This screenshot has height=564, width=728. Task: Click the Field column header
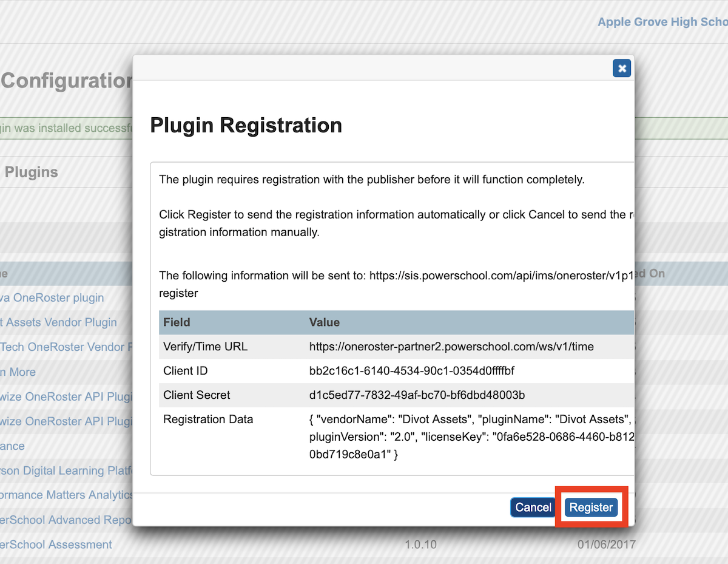177,322
